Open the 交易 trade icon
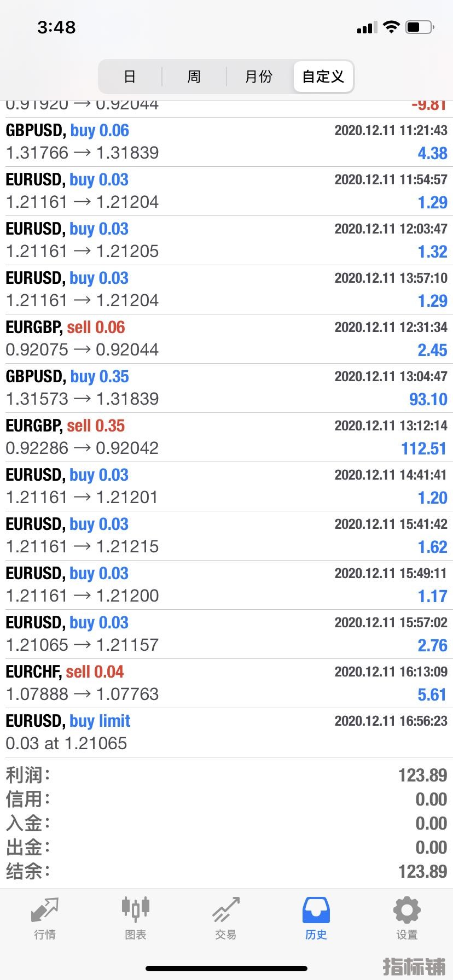 pos(226,910)
